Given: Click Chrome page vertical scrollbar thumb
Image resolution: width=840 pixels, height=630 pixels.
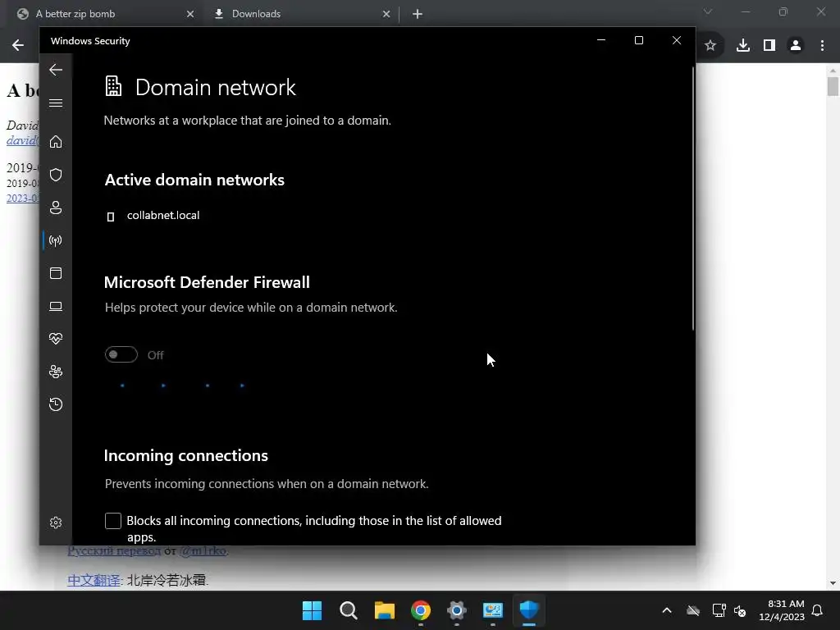Looking at the screenshot, I should click(833, 85).
